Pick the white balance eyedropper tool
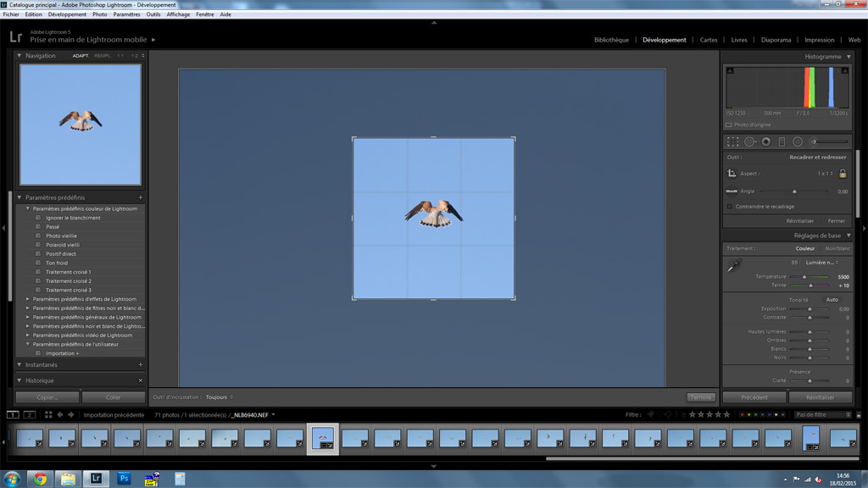Image resolution: width=868 pixels, height=488 pixels. coord(734,266)
